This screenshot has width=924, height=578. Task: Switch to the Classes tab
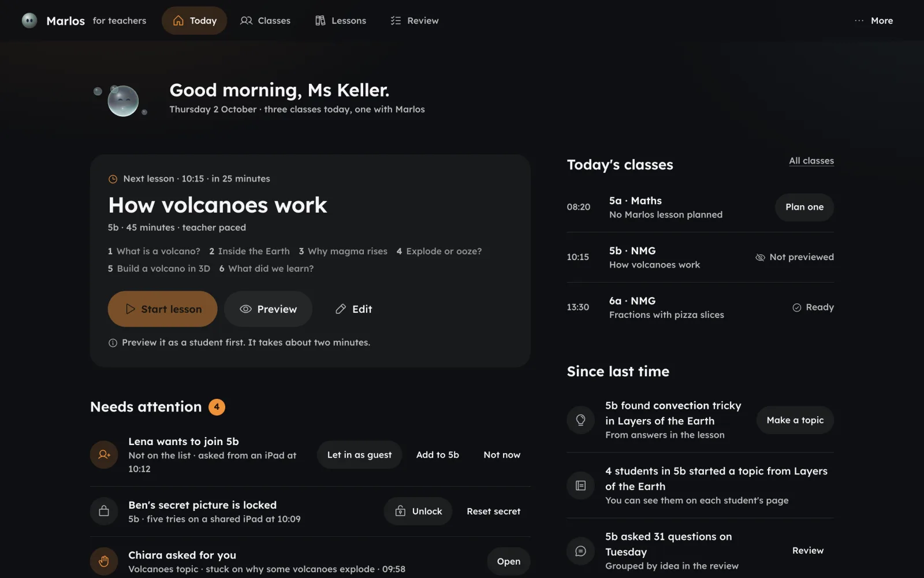coord(265,21)
